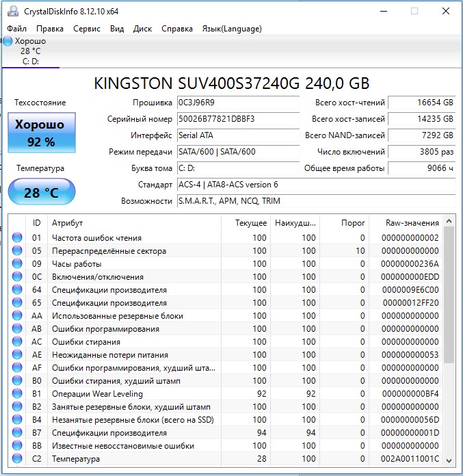The width and height of the screenshot is (463, 476).
Task: Click the blue disk status orb in disk tab
Action: (x=8, y=41)
